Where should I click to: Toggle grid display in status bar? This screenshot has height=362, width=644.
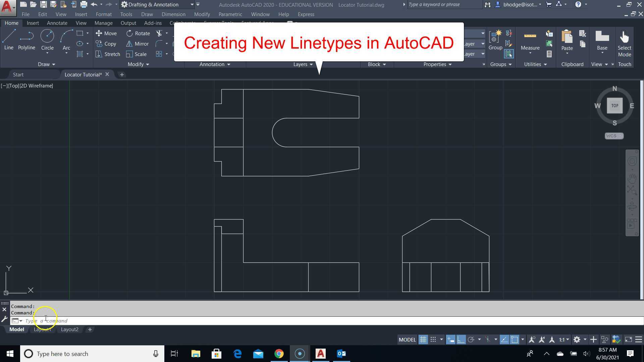coord(423,339)
